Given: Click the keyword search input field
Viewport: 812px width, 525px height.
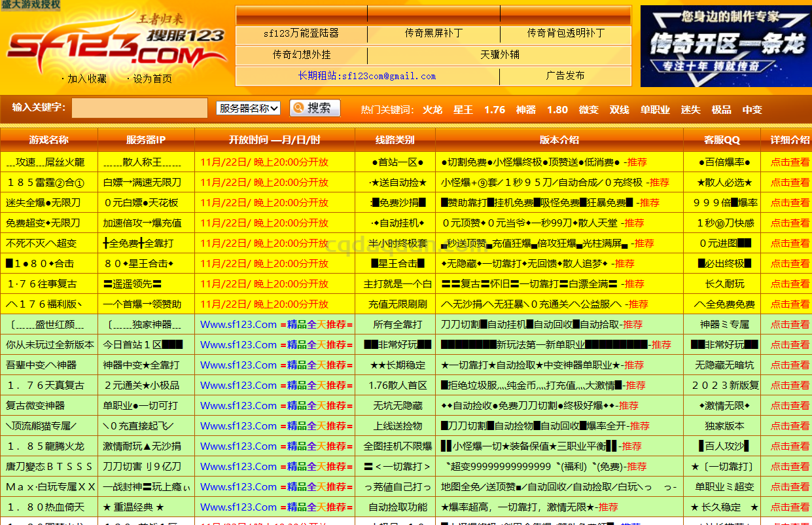Looking at the screenshot, I should click(x=139, y=108).
